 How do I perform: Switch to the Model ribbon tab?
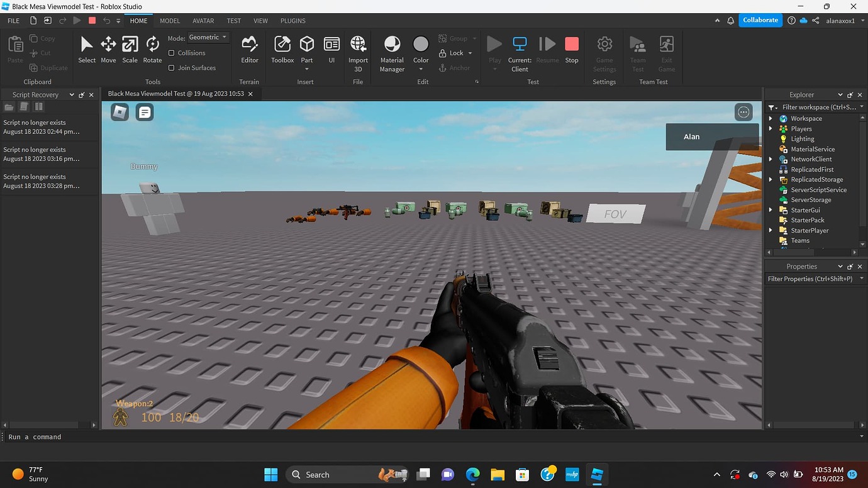[169, 21]
